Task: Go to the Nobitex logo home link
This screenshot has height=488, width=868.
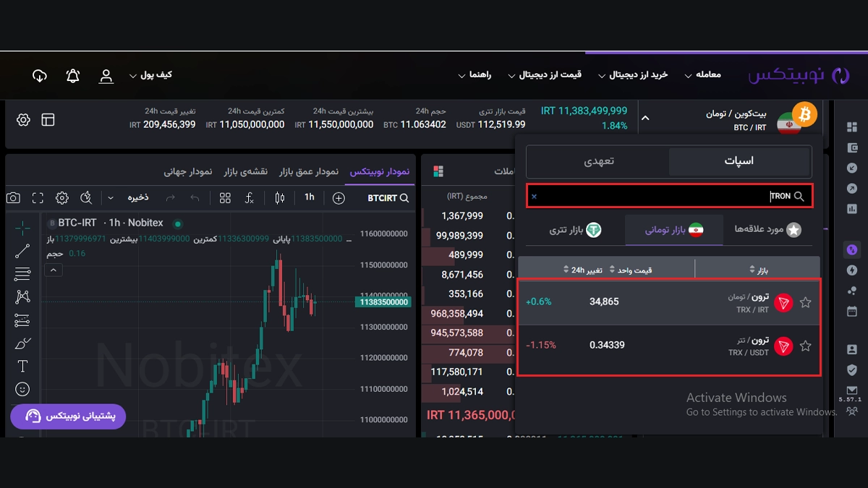Action: click(x=799, y=75)
